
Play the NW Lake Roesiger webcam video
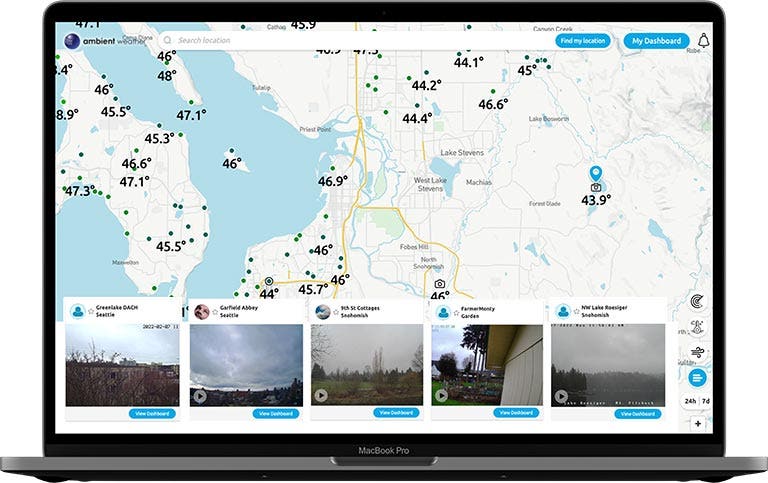[561, 396]
